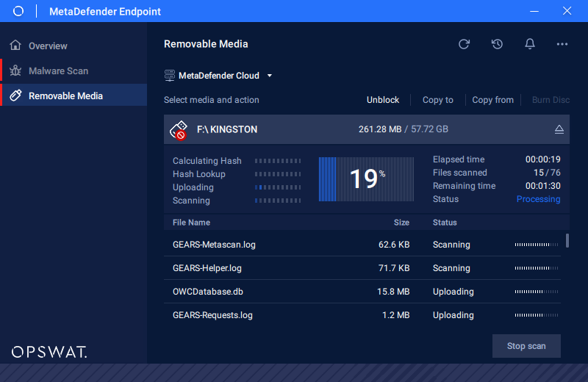Click the Files scanned 15/76 value
Image resolution: width=588 pixels, height=382 pixels.
click(547, 173)
